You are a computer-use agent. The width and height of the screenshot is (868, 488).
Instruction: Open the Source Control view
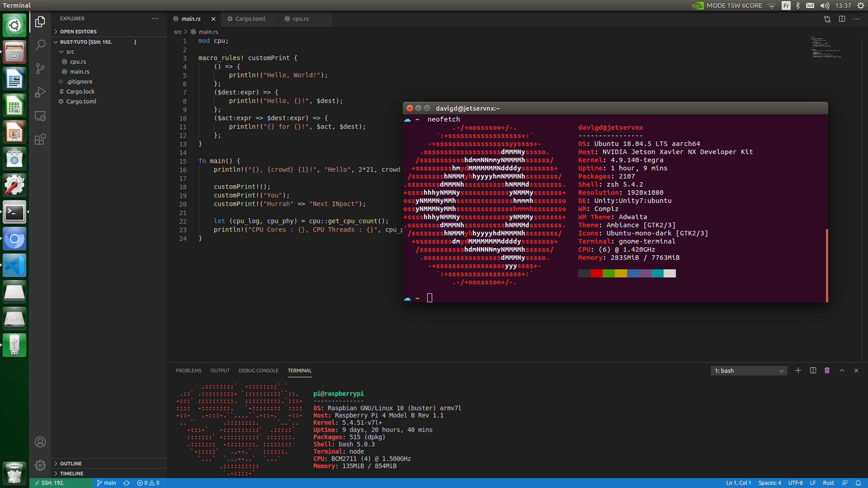[x=40, y=69]
